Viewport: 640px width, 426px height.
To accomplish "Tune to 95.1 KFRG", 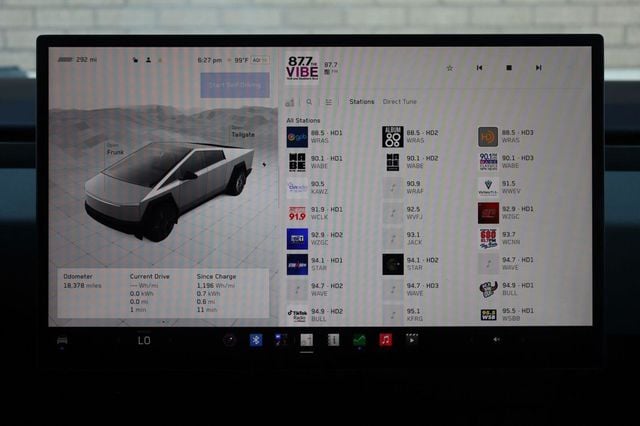I will tap(403, 315).
